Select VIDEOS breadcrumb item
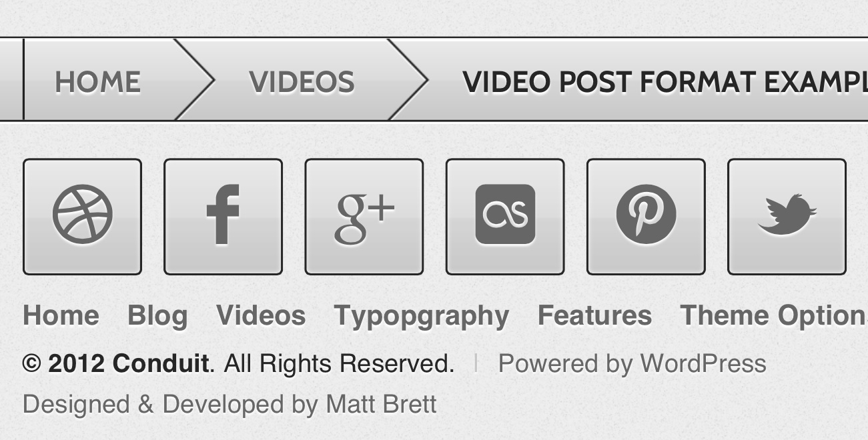This screenshot has height=440, width=868. [302, 82]
